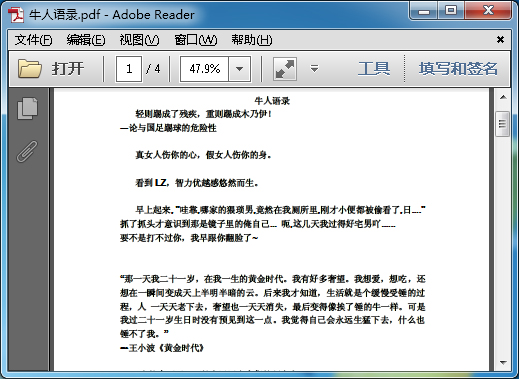Click the line 要不是打不过你
This screenshot has width=519, height=379.
pyautogui.click(x=189, y=238)
